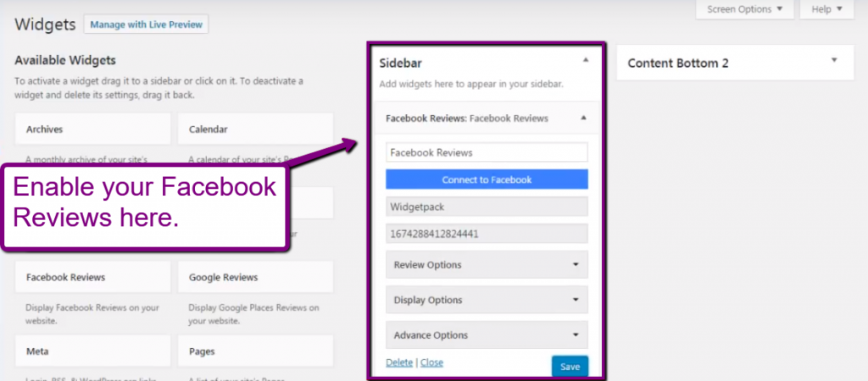
Task: Click 'Add widgets here to appear' description
Action: pos(471,85)
